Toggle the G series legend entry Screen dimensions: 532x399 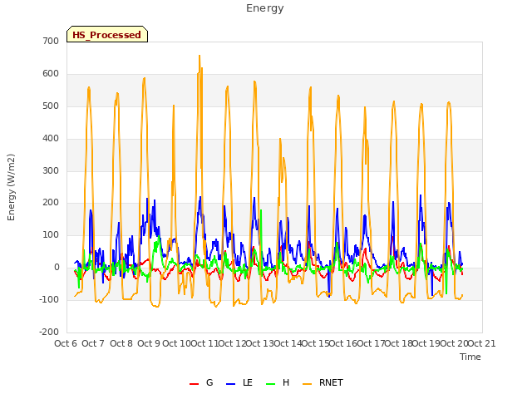coord(201,383)
